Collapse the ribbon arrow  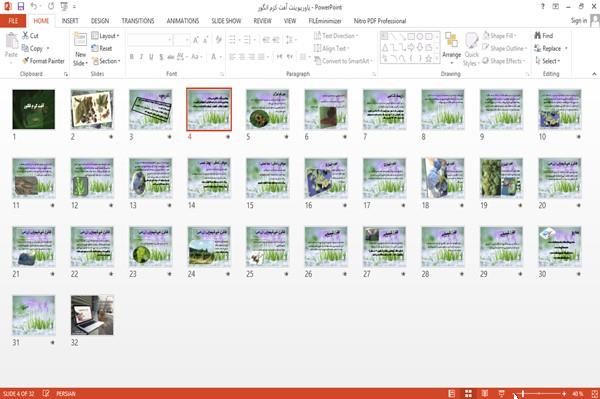(594, 74)
